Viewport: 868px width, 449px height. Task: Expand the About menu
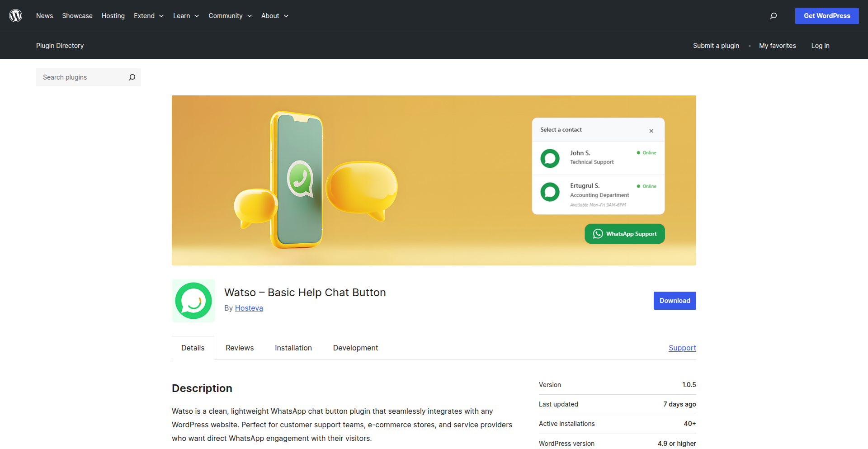(x=275, y=16)
